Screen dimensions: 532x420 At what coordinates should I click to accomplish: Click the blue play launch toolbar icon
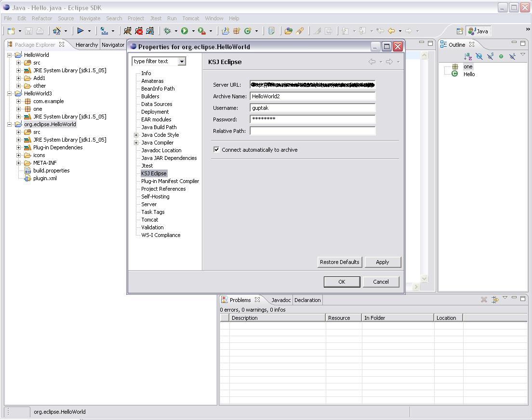[80, 31]
